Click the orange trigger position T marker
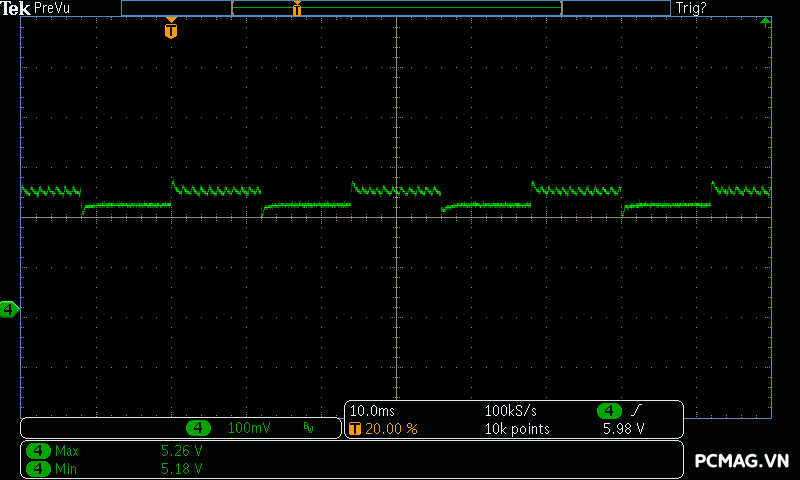 171,30
